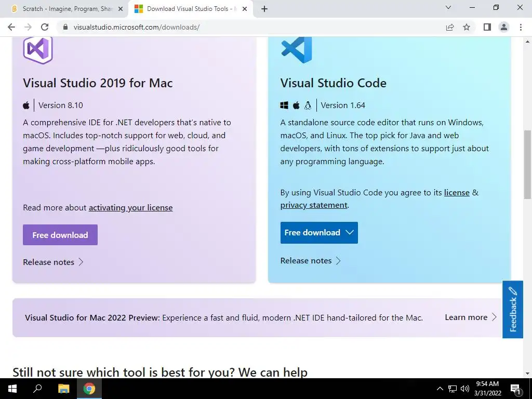The height and width of the screenshot is (399, 532).
Task: Open a new browser tab
Action: [x=264, y=9]
